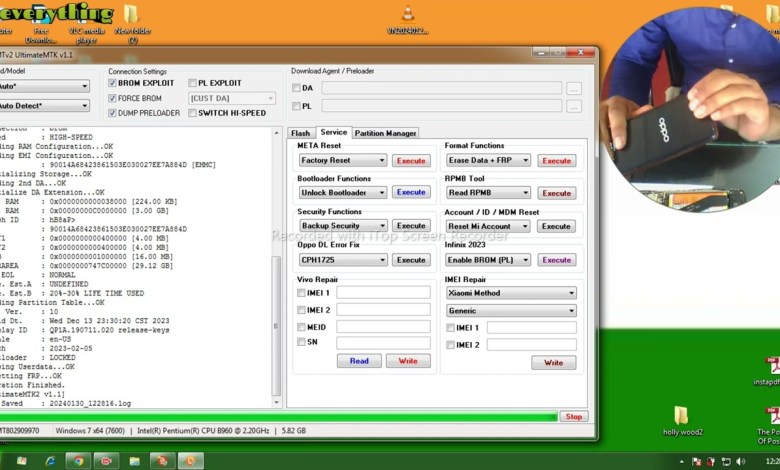Switch to the Partition Manager tab
The height and width of the screenshot is (470, 780).
[386, 133]
